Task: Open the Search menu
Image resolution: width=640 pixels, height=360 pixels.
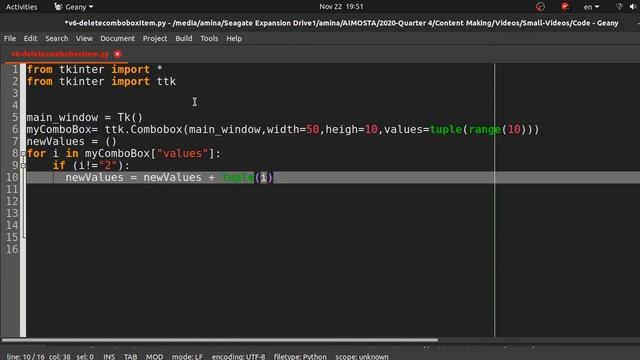Action: (x=56, y=38)
